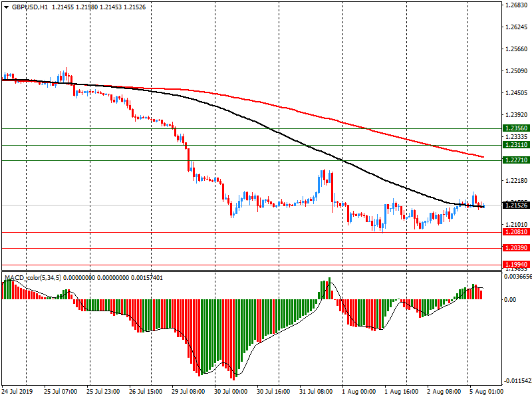
Task: Select the current price label 1.21526
Action: pyautogui.click(x=516, y=205)
